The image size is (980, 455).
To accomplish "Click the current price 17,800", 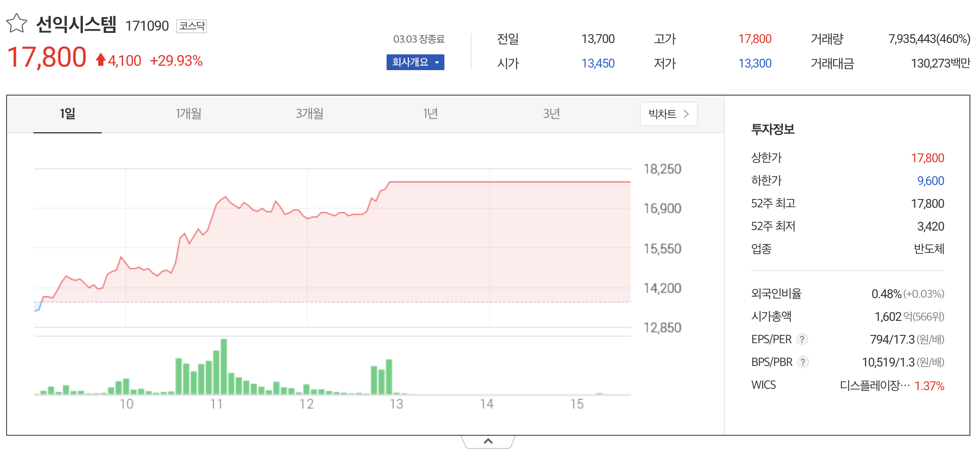I will tap(47, 57).
